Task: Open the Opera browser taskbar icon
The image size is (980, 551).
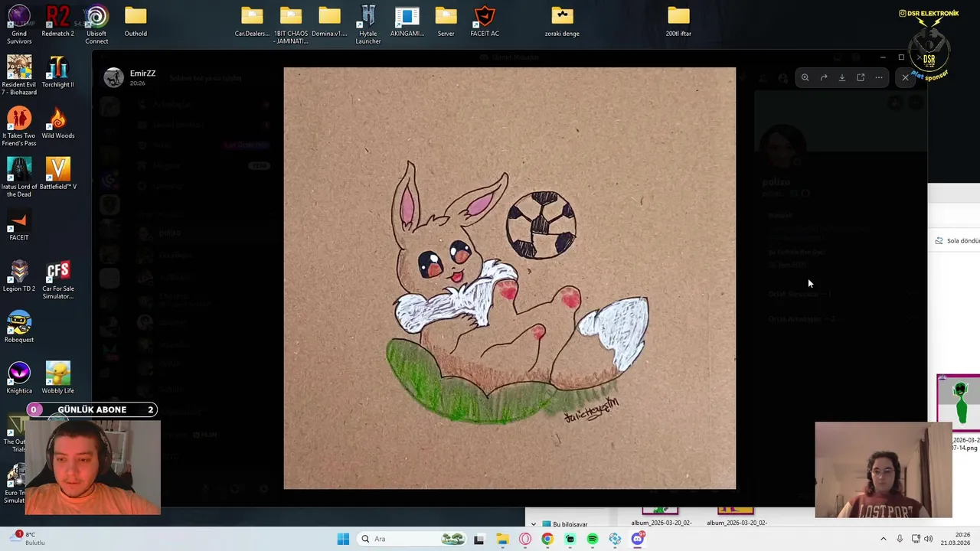Action: tap(525, 539)
